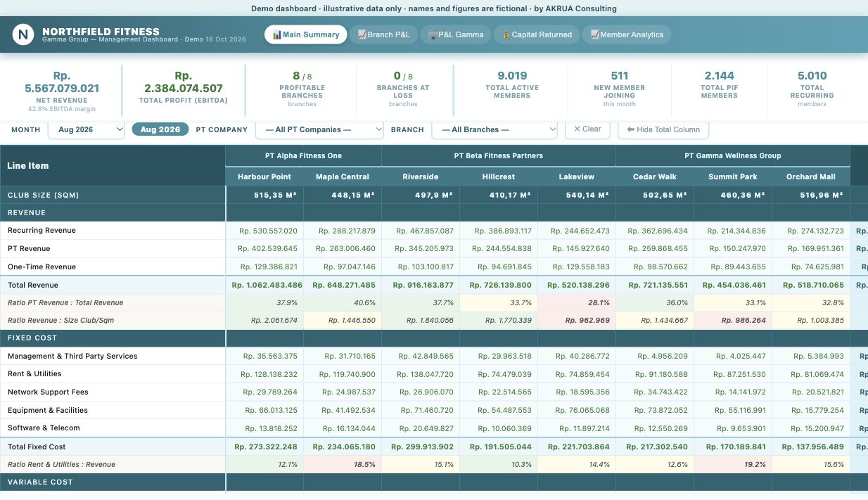The width and height of the screenshot is (868, 500).
Task: Select the Orchard Mall column header
Action: [x=811, y=177]
